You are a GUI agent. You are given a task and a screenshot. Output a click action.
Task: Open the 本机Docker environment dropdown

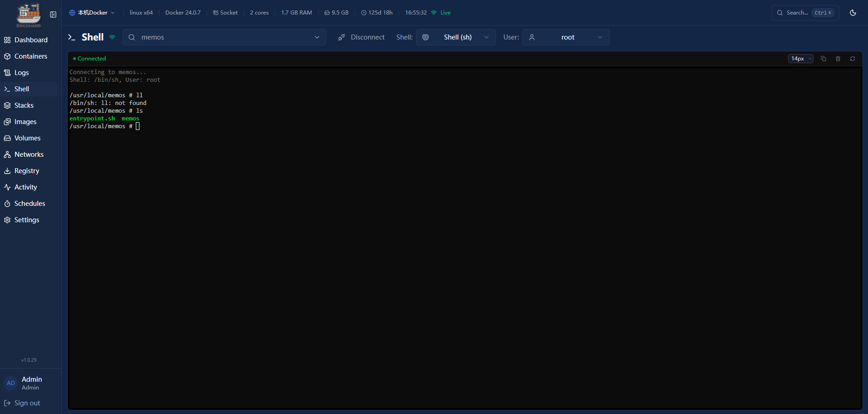[92, 13]
